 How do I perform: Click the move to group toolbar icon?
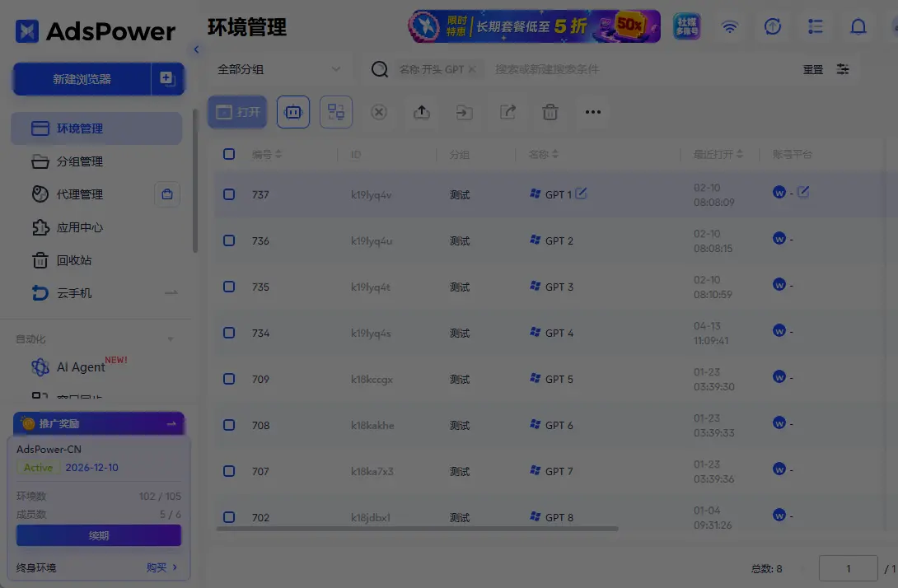coord(465,112)
